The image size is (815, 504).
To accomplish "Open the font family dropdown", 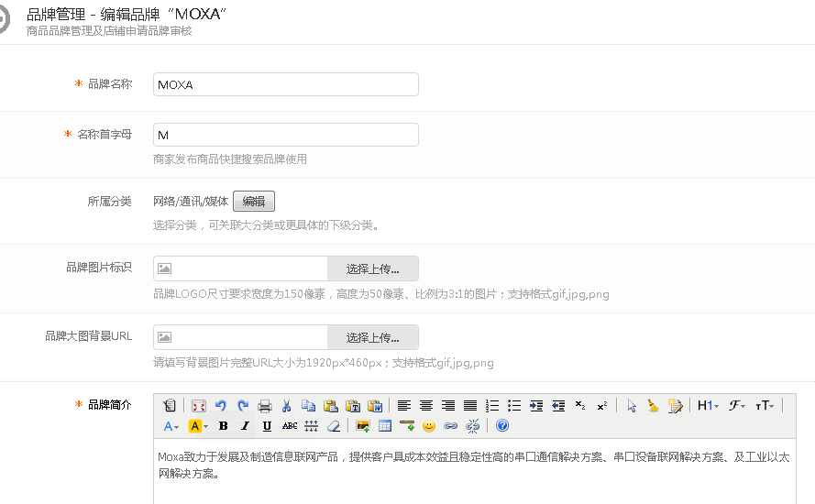I will [x=737, y=406].
